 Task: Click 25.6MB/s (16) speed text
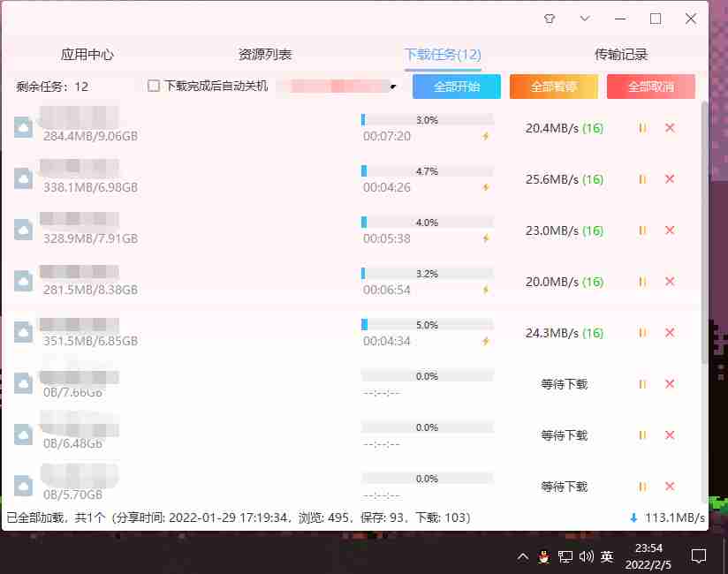pos(564,179)
